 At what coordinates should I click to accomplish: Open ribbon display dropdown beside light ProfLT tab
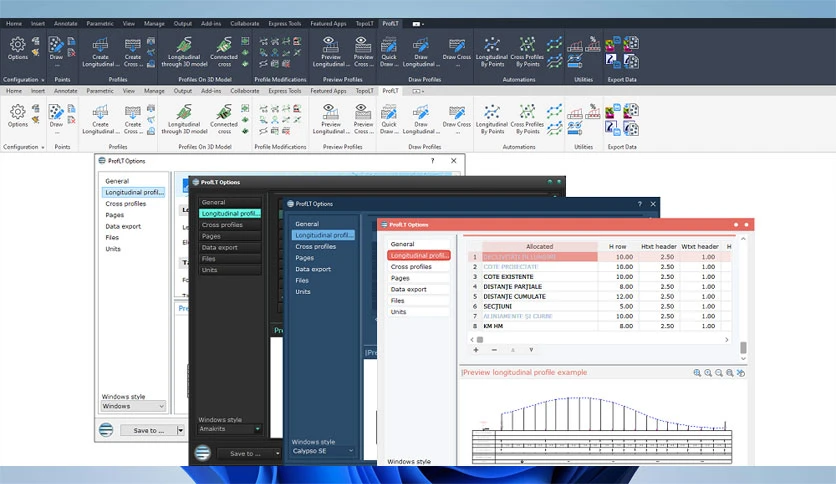tap(418, 91)
